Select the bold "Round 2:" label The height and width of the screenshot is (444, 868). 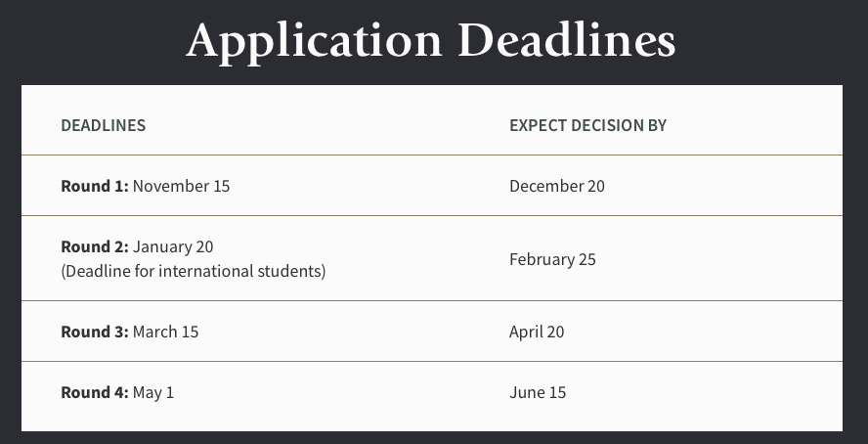coord(94,246)
